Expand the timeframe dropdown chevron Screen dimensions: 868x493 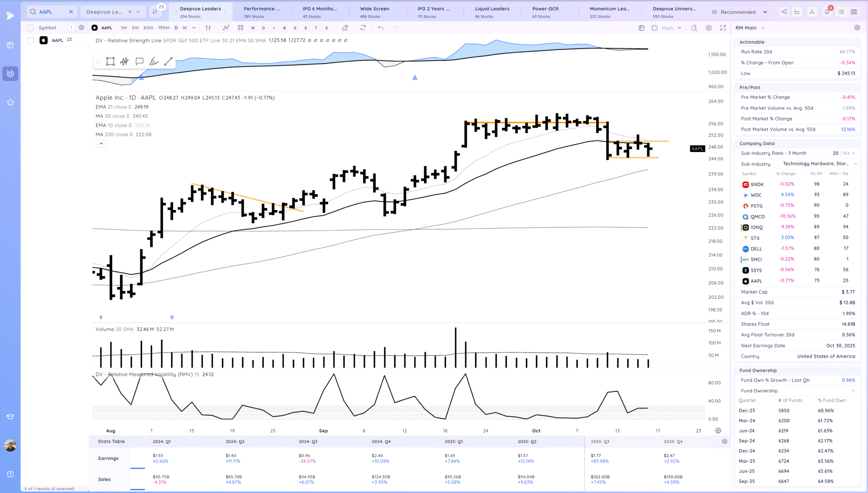(194, 28)
